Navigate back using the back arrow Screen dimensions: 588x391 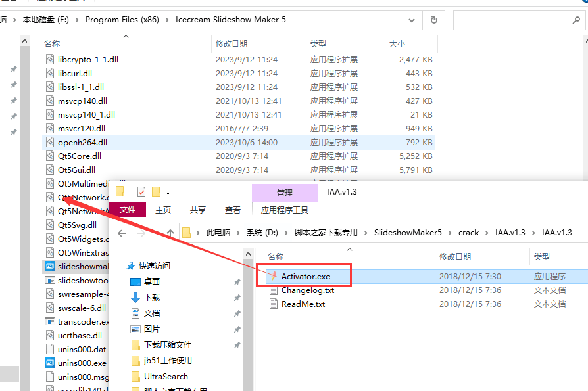(122, 232)
